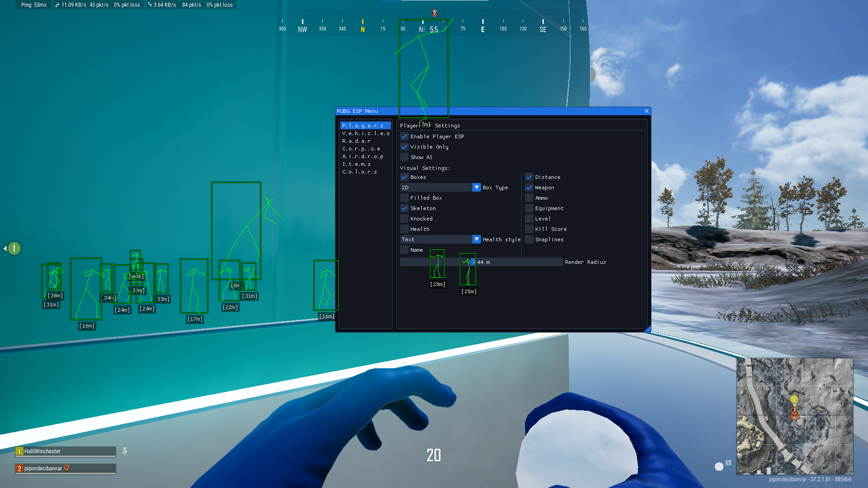Click the yellow teammate marker at left edge
Viewport: 868px width, 488px height.
click(14, 249)
